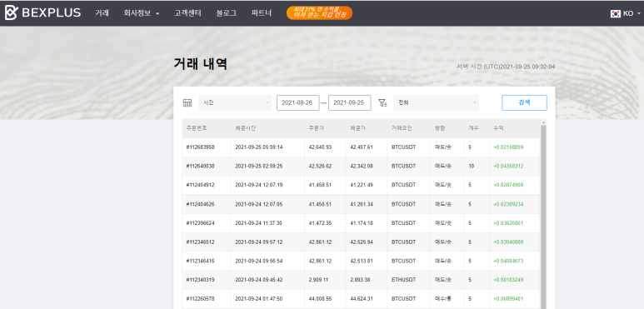Screen dimensions: 644x309
Task: Click the timestamp 2021-09-24 11:37:30
Action: [259, 223]
